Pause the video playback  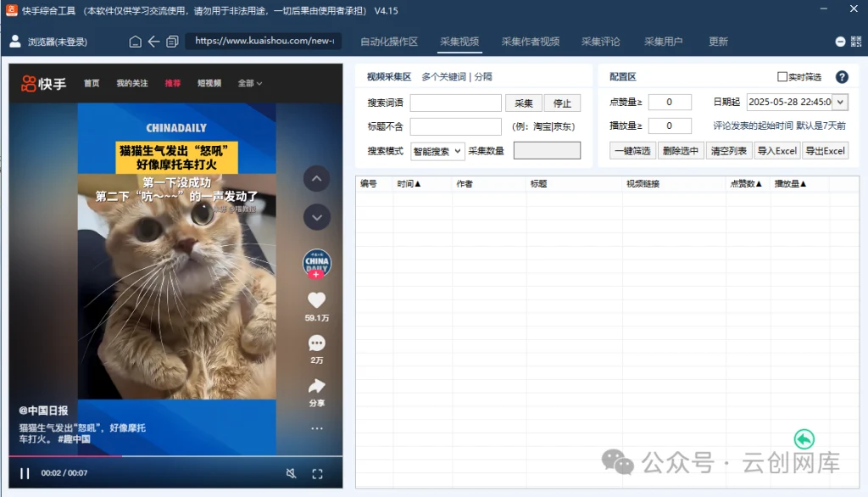click(25, 473)
